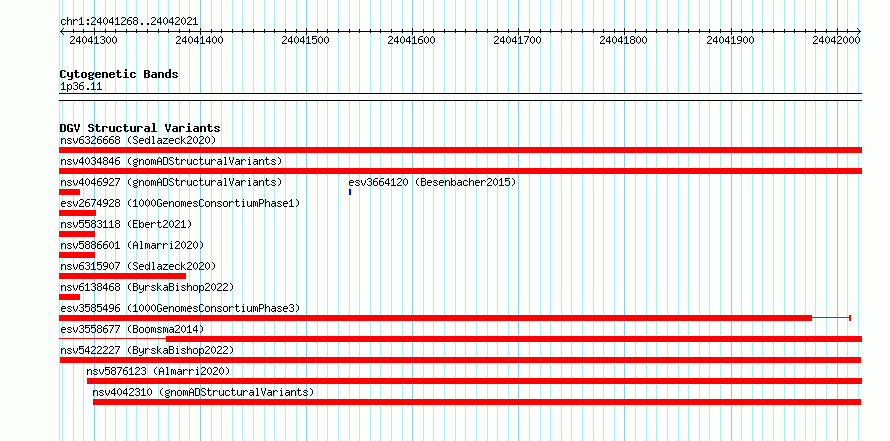This screenshot has height=441, width=890.
Task: Click the red bar under esv2674928
Action: click(77, 213)
